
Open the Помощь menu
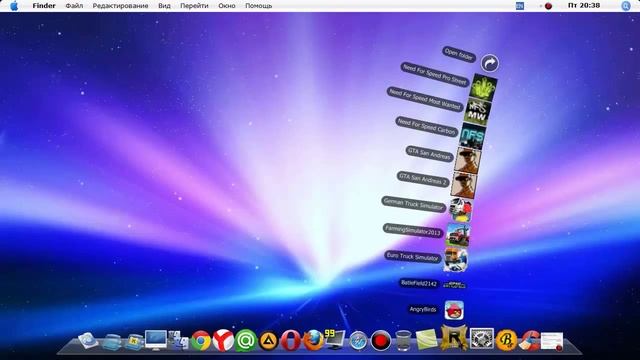pos(258,6)
